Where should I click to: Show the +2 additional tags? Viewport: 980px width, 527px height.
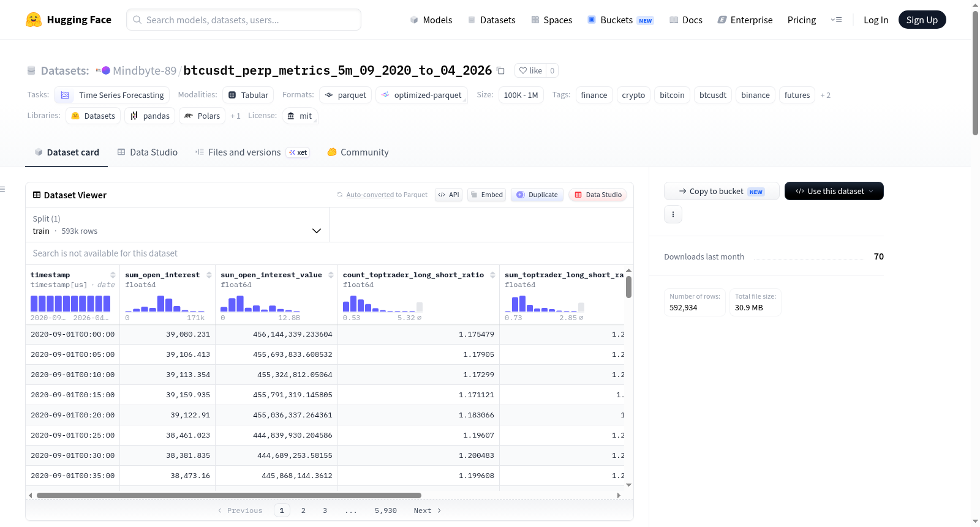pyautogui.click(x=826, y=95)
